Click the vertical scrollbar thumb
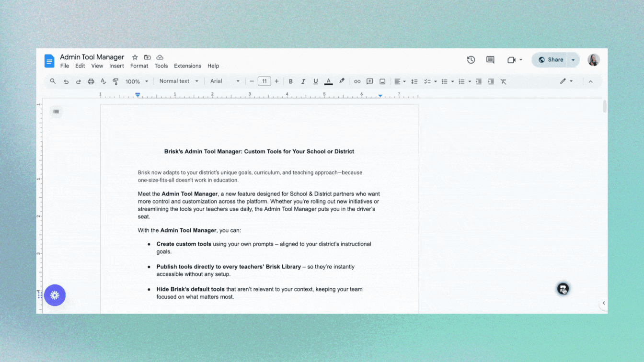The width and height of the screenshot is (644, 362). point(605,106)
